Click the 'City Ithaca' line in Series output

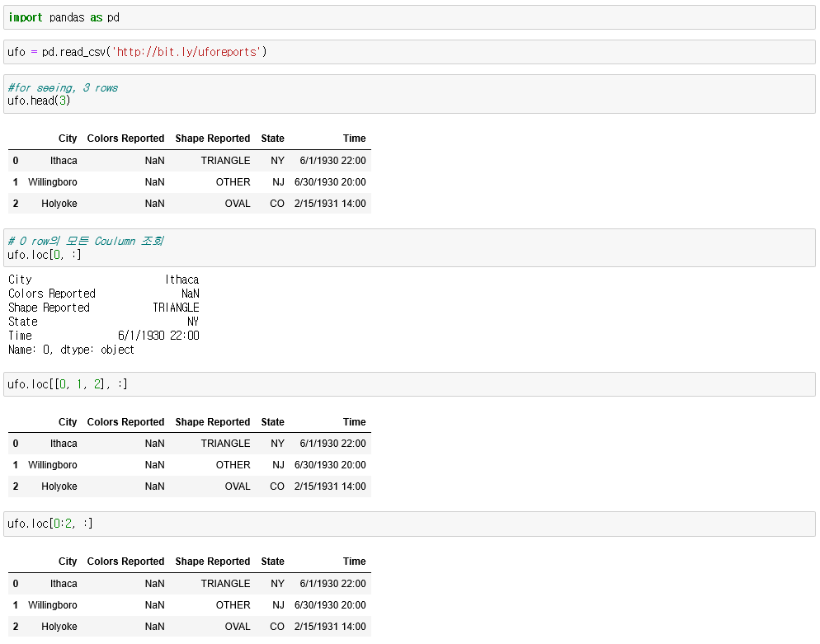(104, 280)
